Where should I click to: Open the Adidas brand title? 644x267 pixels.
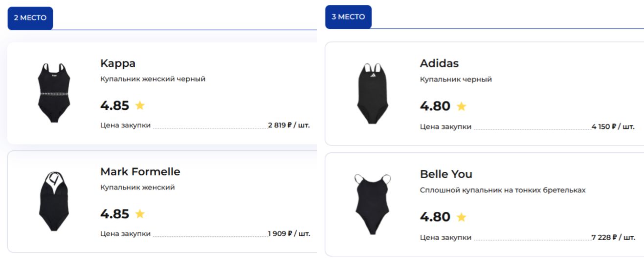(x=439, y=63)
